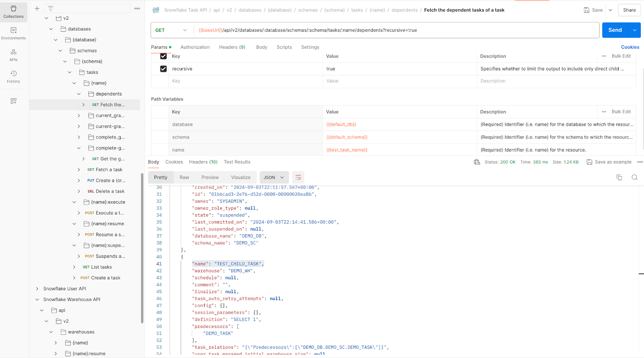Toggle the select-all params checkbox in header
Viewport: 644px width, 358px height.
pyautogui.click(x=163, y=56)
